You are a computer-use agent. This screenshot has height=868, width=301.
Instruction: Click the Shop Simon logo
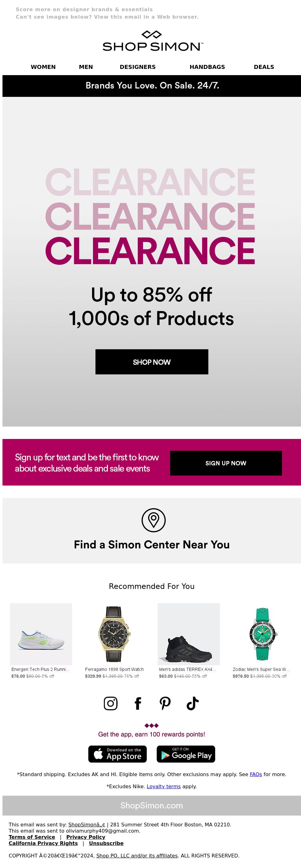tap(153, 41)
